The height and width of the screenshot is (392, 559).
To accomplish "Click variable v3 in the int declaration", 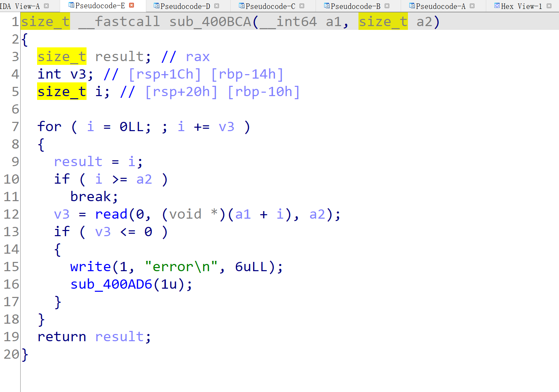I will pos(78,74).
